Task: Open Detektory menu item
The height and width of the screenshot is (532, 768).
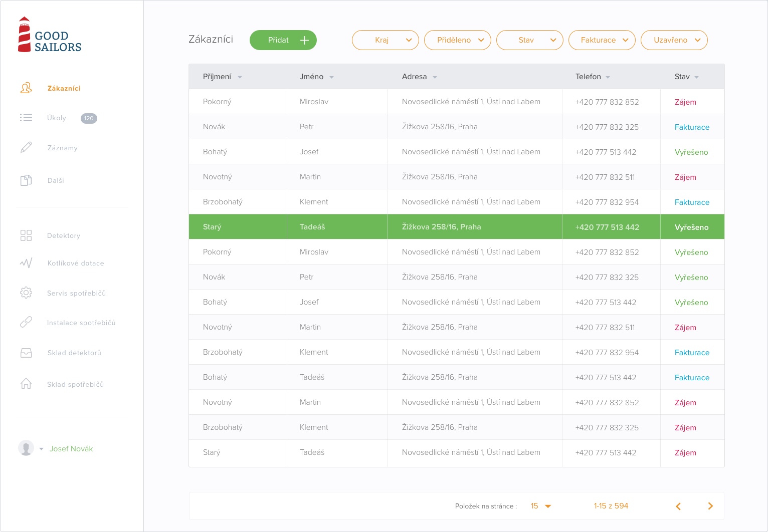Action: coord(64,235)
